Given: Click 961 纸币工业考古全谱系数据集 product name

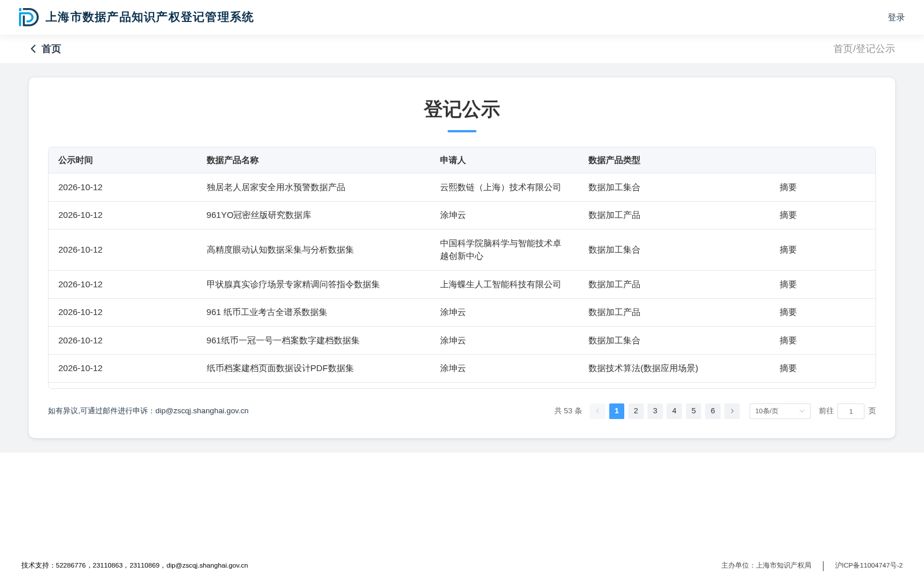Looking at the screenshot, I should (x=267, y=312).
